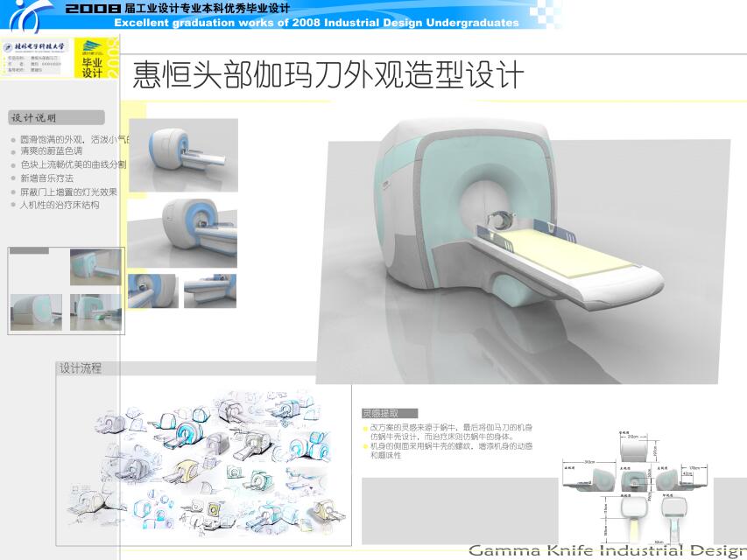The height and width of the screenshot is (560, 747).
Task: Open the lower-left model photo in framed box
Action: tap(36, 312)
